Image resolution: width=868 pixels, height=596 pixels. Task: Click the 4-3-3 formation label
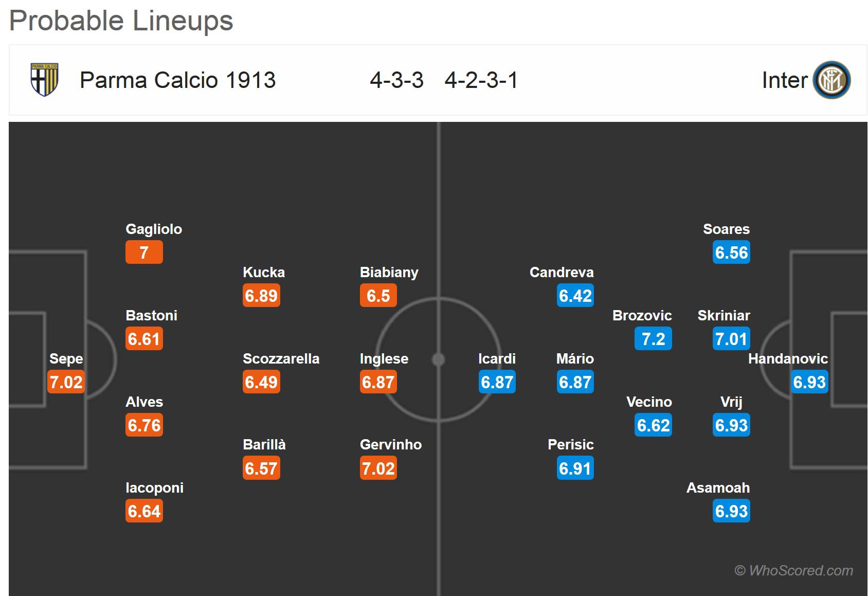(x=396, y=80)
